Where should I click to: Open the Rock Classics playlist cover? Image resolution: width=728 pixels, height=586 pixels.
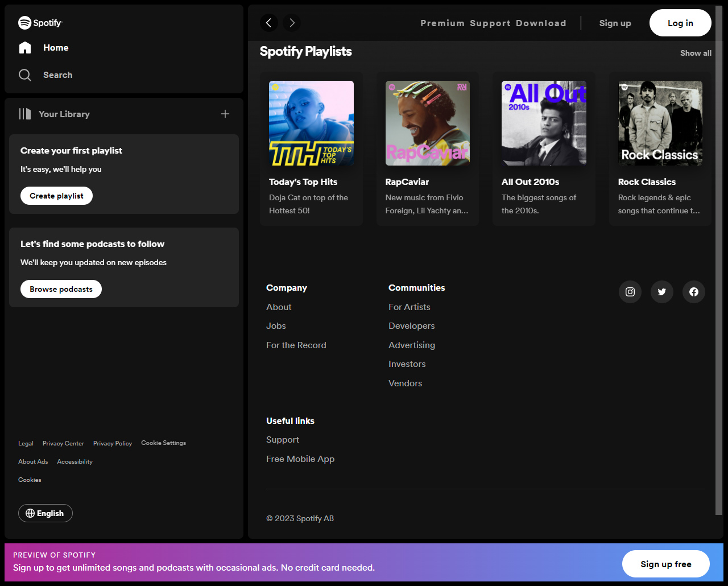[x=660, y=123]
